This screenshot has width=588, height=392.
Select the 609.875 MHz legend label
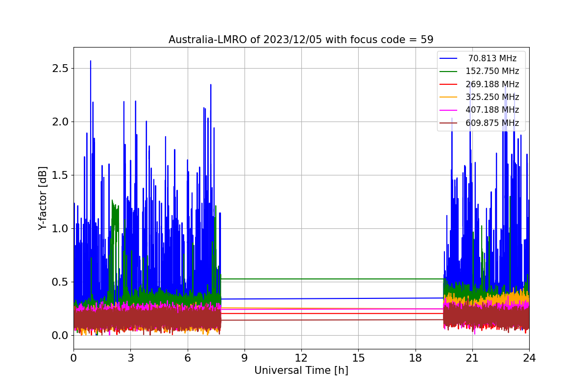[x=492, y=123]
